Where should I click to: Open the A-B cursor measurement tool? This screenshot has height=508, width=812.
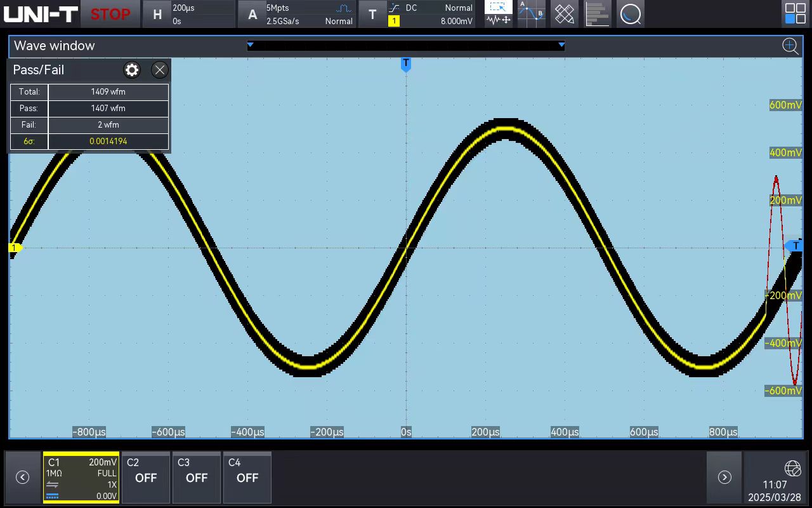coord(531,13)
